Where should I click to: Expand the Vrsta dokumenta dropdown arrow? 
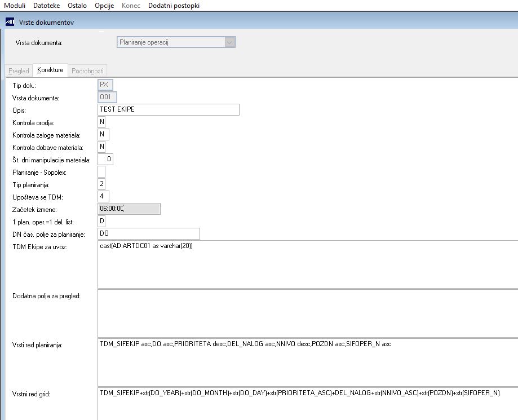pos(229,42)
